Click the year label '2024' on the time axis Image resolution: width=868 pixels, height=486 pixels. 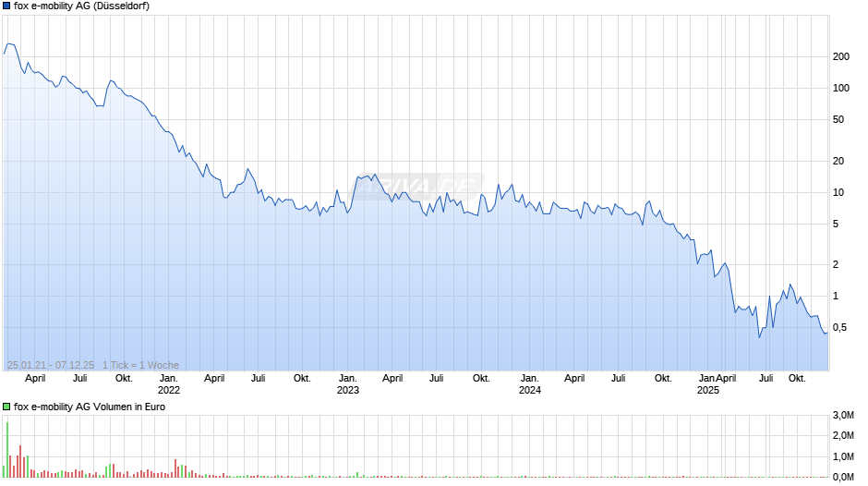530,390
